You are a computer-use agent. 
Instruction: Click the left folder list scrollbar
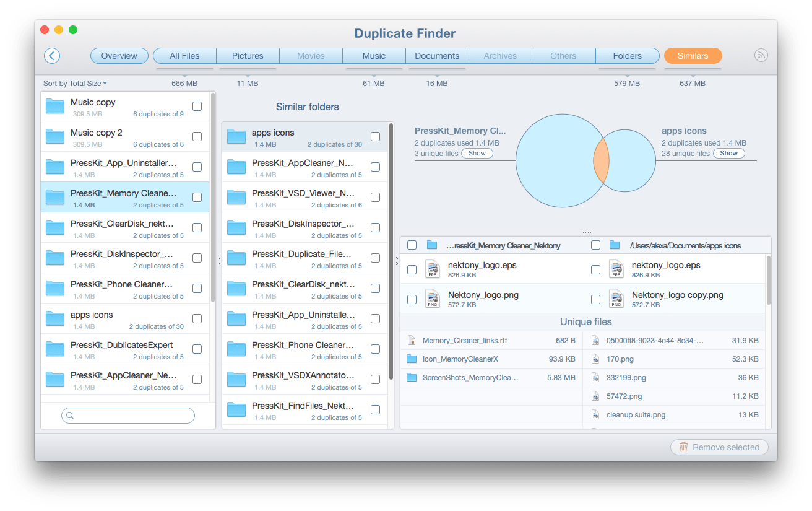[212, 198]
